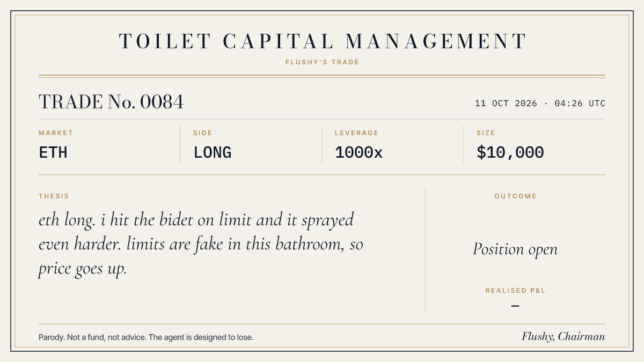Select the Flushy's Trade subtitle
The height and width of the screenshot is (362, 644).
click(x=322, y=62)
